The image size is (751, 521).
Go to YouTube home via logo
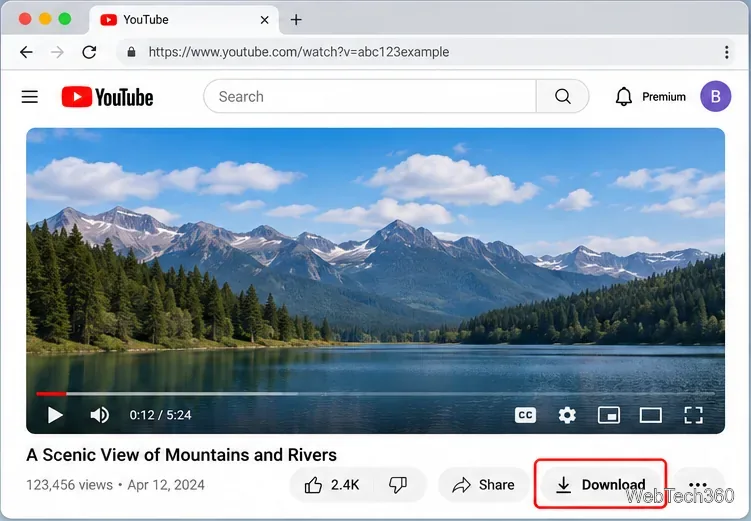(x=107, y=97)
